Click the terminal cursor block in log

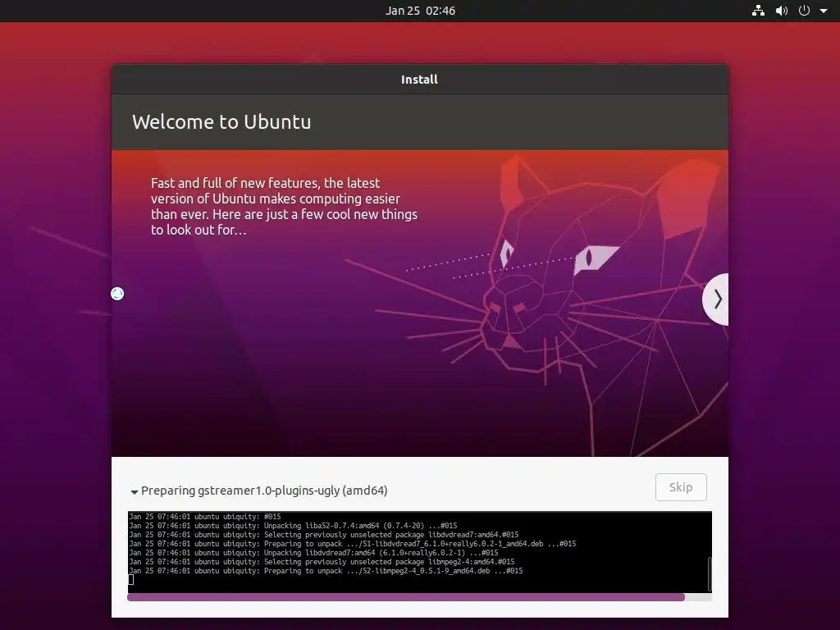click(x=131, y=579)
